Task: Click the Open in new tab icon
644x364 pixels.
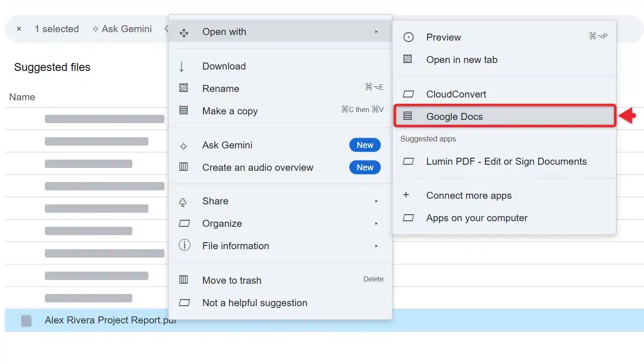Action: [407, 59]
